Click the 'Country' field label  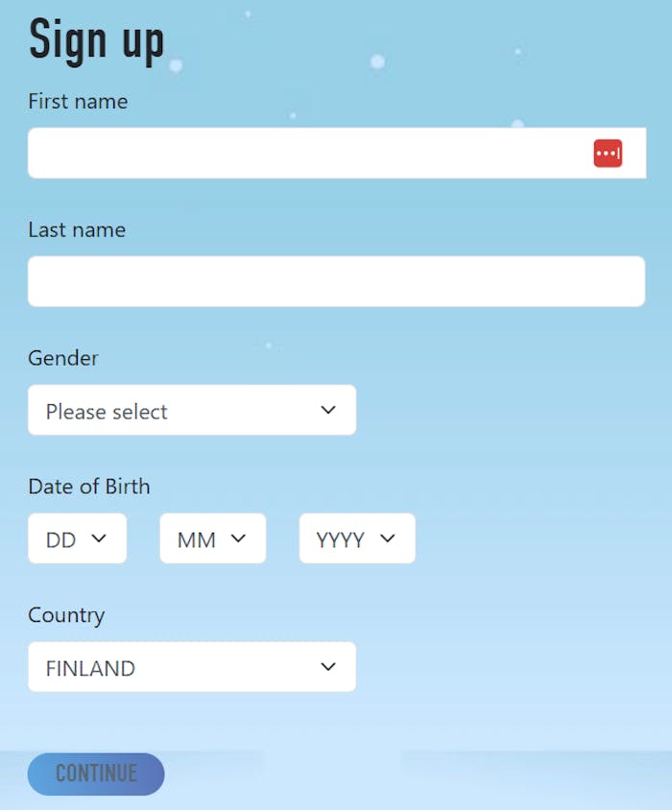(x=66, y=614)
